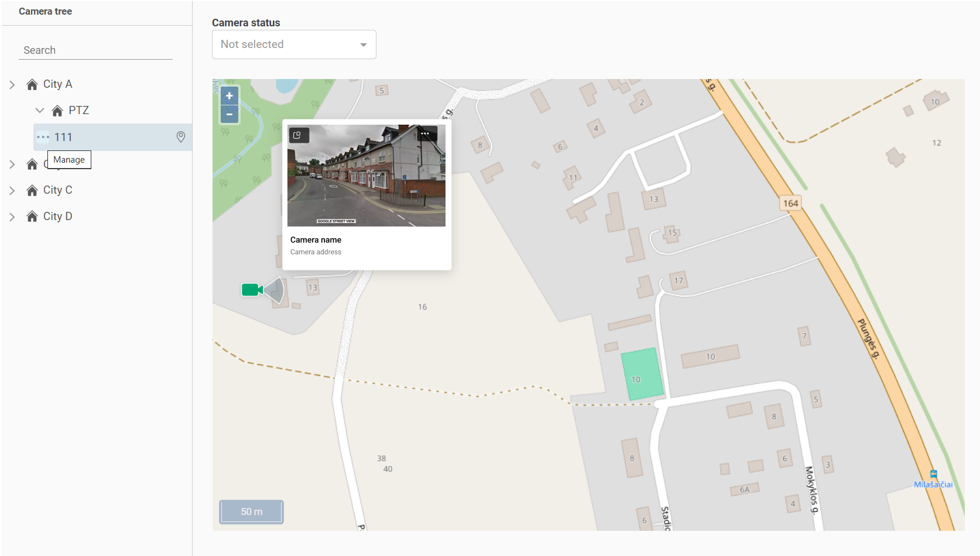The width and height of the screenshot is (980, 556).
Task: Collapse the PTZ tree node
Action: (40, 111)
